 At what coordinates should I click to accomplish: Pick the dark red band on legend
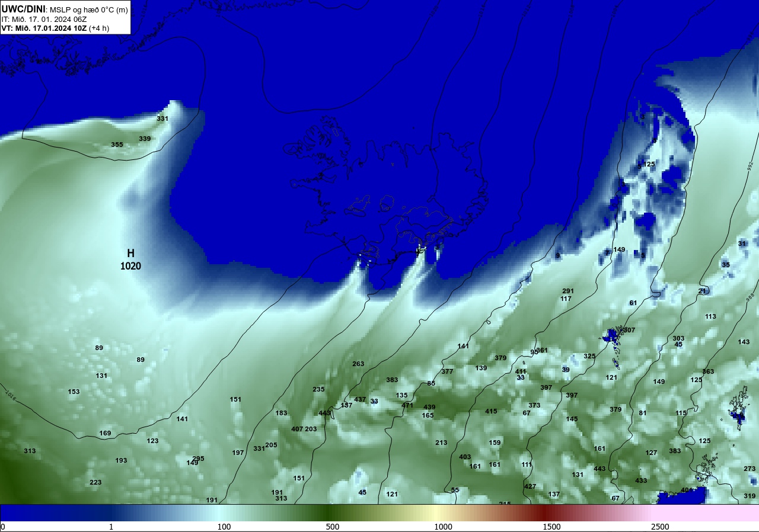point(544,512)
